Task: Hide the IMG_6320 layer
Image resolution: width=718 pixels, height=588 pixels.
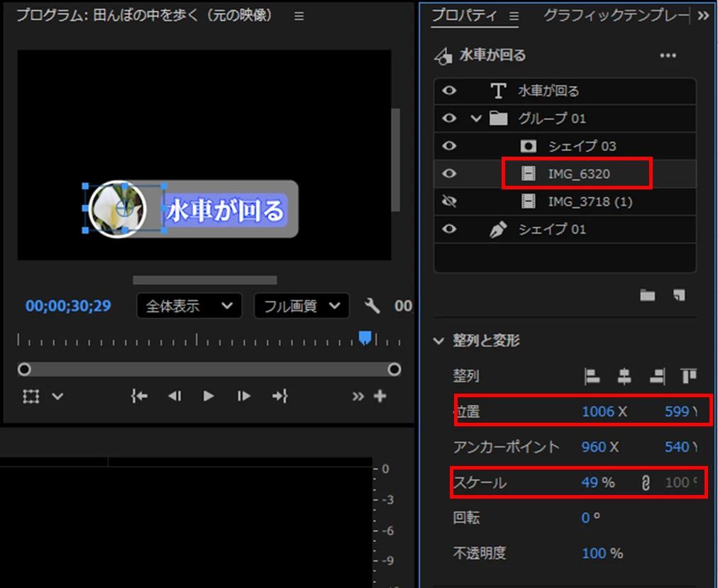Action: click(x=449, y=174)
